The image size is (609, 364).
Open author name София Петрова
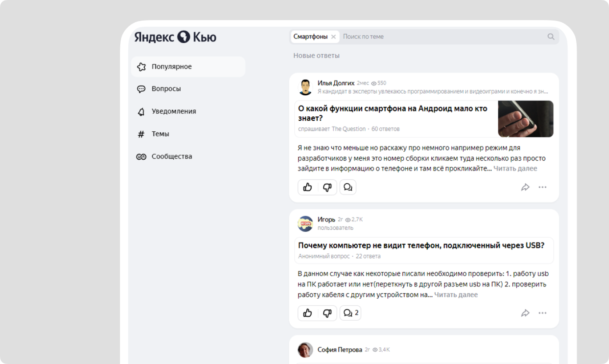(340, 350)
